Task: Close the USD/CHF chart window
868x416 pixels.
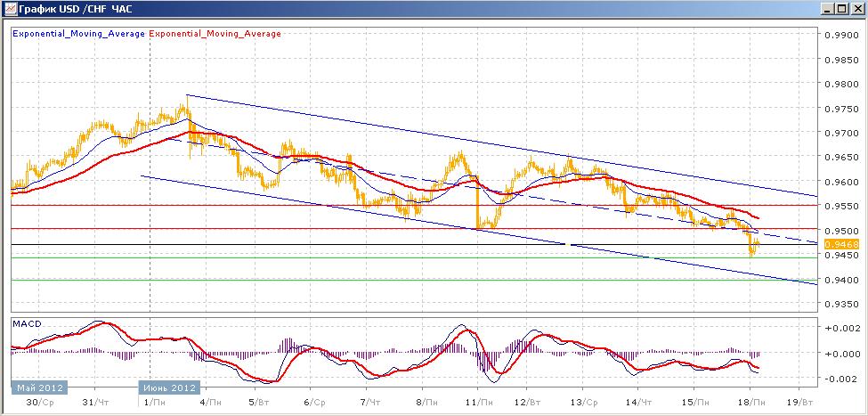Action: (856, 9)
